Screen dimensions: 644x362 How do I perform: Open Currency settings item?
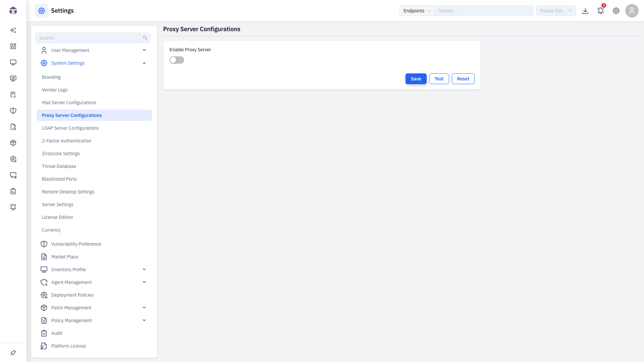pos(51,230)
